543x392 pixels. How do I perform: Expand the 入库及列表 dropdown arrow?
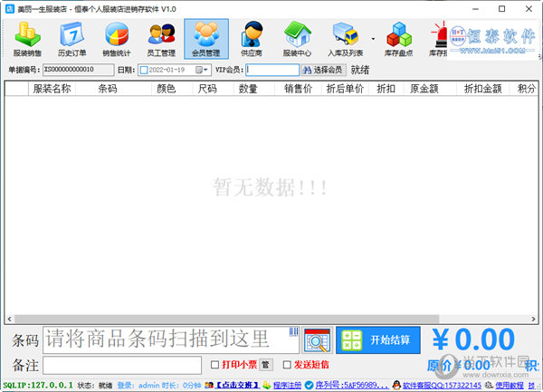coord(373,39)
